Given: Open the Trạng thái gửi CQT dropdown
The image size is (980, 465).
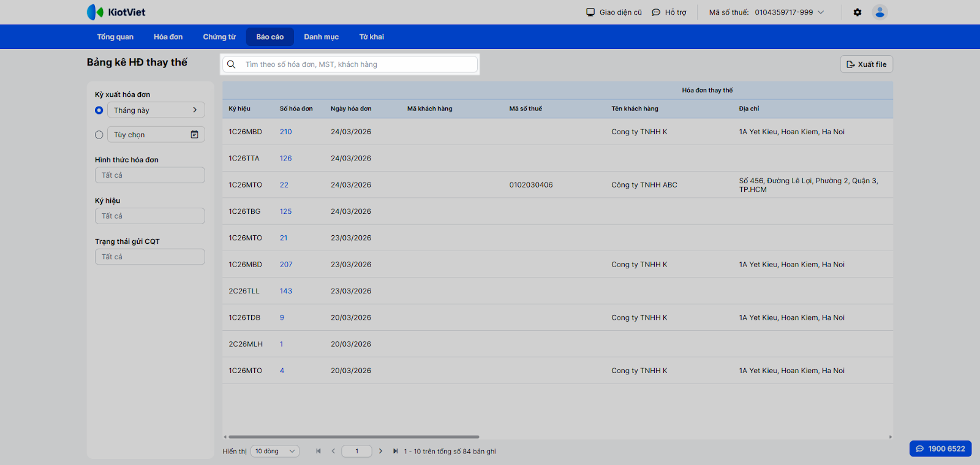Looking at the screenshot, I should (150, 257).
